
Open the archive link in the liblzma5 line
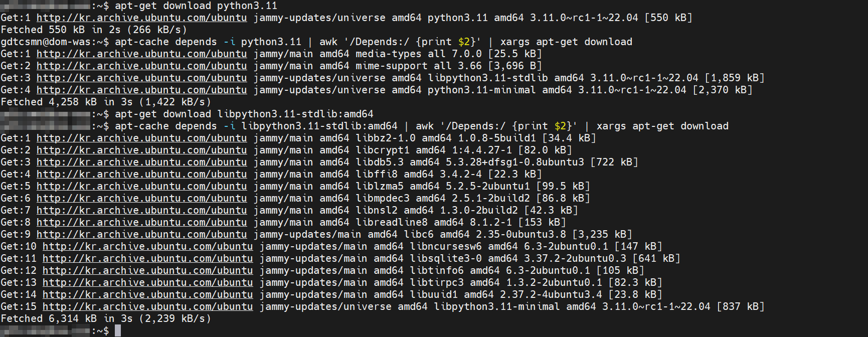(x=142, y=186)
